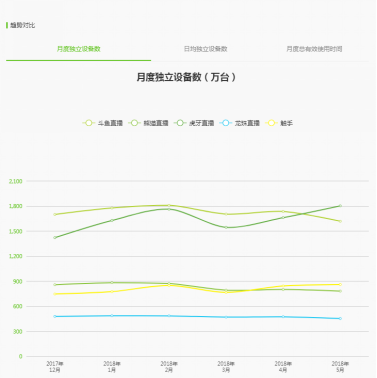This screenshot has height=378, width=377.
Task: Click the blue 龙珠直播 legend marker
Action: pyautogui.click(x=226, y=123)
